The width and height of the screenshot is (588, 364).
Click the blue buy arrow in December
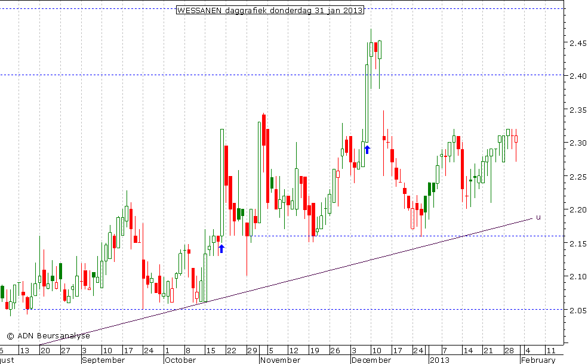pyautogui.click(x=367, y=150)
